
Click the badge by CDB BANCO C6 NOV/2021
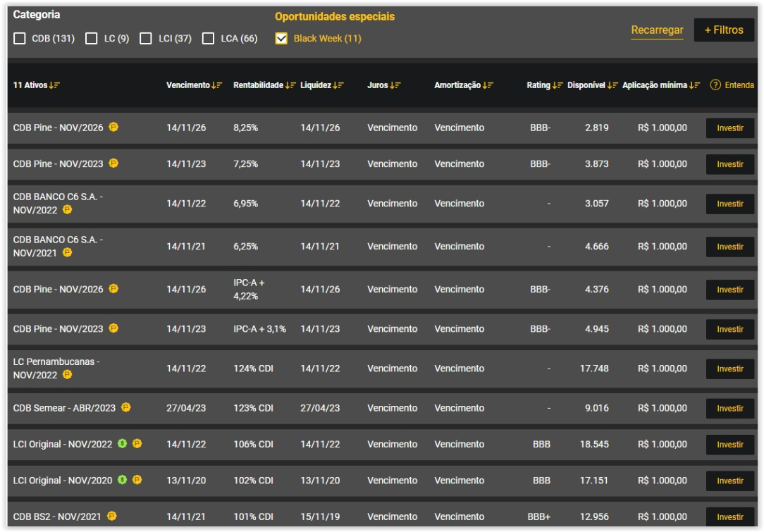[x=67, y=252]
